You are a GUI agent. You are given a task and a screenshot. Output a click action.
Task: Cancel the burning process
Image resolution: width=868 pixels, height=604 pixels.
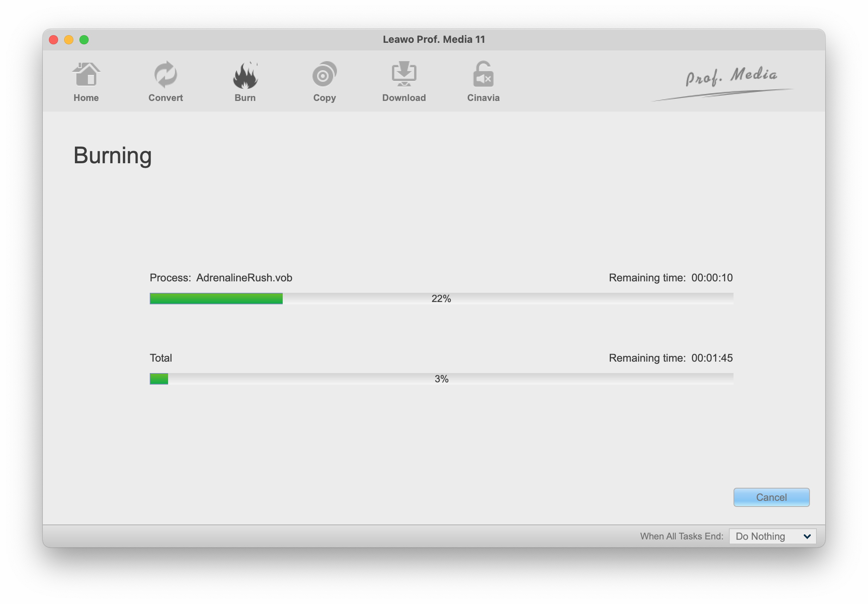(771, 497)
